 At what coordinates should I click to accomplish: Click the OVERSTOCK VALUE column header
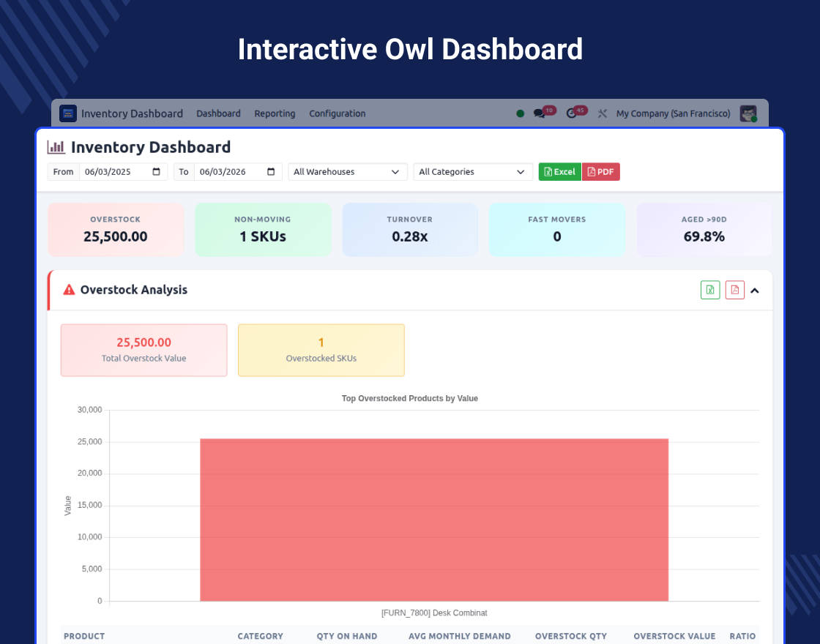click(x=674, y=636)
